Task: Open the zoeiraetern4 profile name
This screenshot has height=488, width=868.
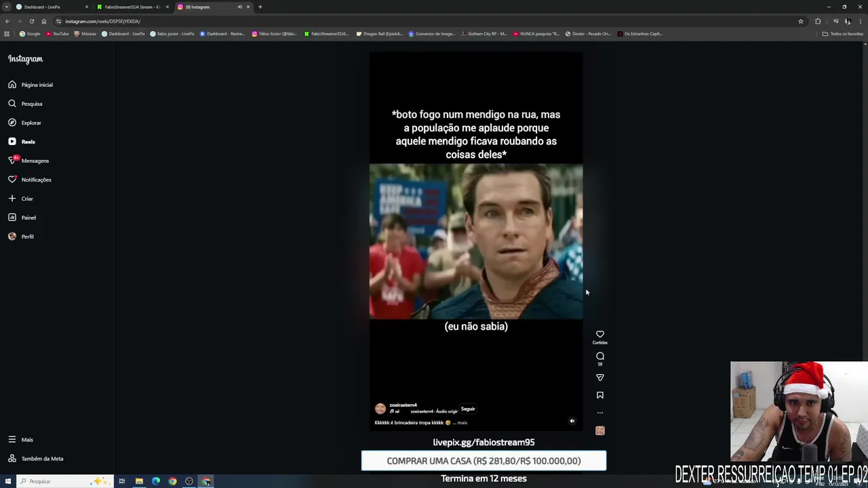Action: click(x=403, y=405)
